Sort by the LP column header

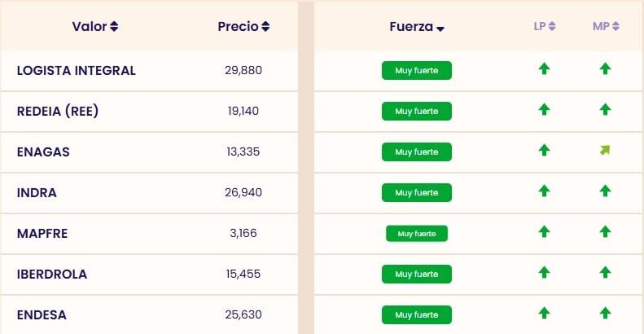[x=545, y=26]
